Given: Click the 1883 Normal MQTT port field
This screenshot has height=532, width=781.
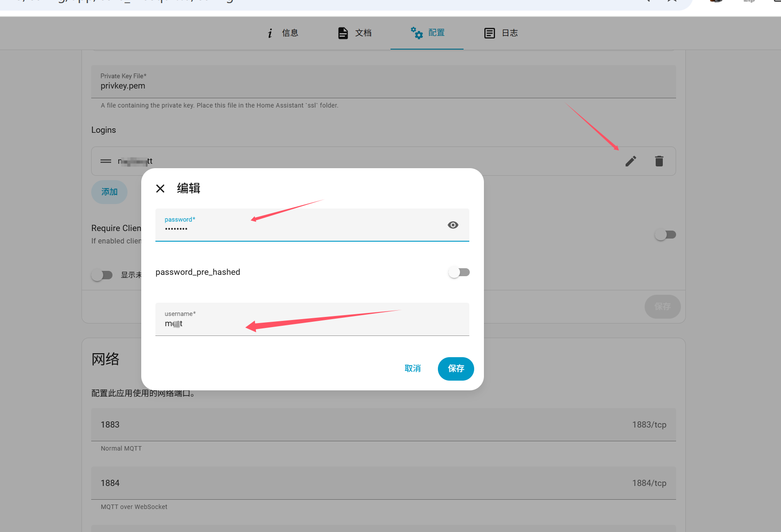Looking at the screenshot, I should (x=354, y=424).
